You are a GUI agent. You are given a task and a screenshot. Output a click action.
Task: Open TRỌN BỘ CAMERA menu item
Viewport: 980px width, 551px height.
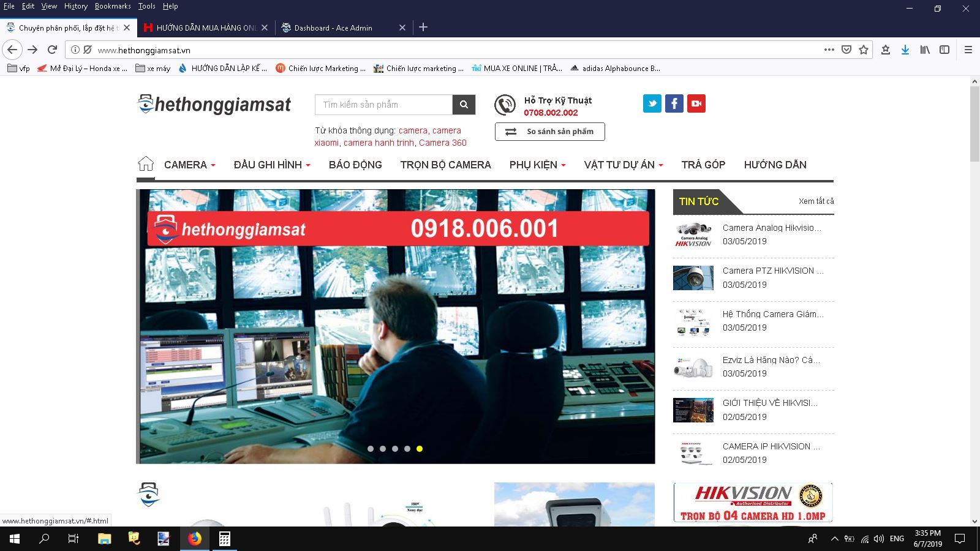coord(446,165)
